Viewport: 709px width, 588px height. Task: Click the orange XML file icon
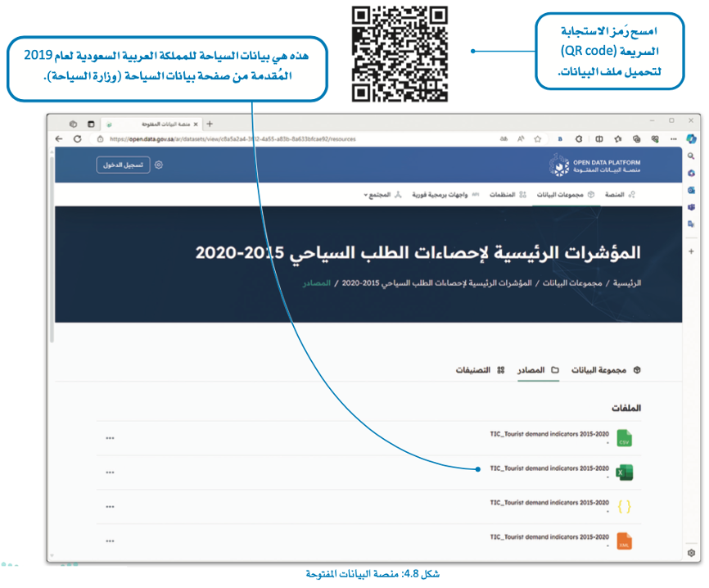coord(625,541)
